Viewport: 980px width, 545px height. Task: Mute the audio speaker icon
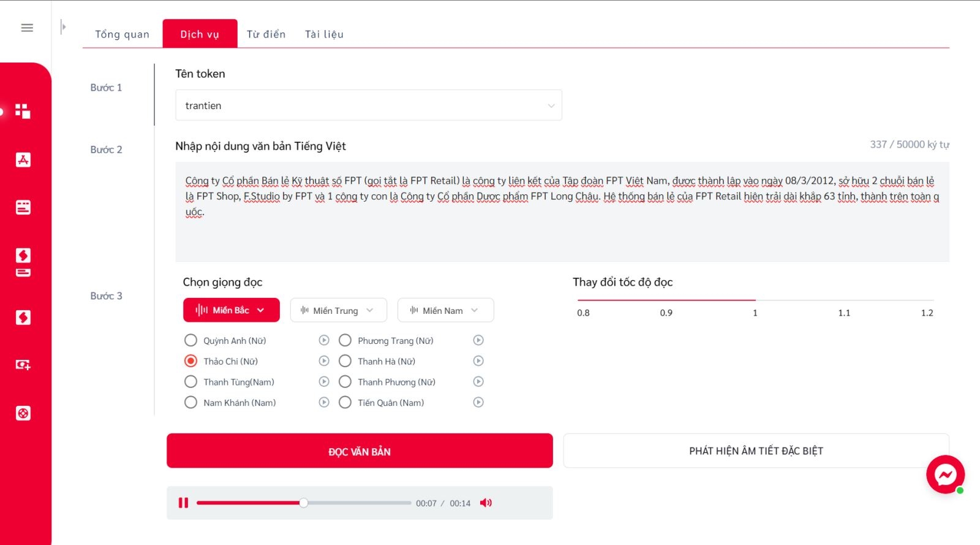point(486,503)
